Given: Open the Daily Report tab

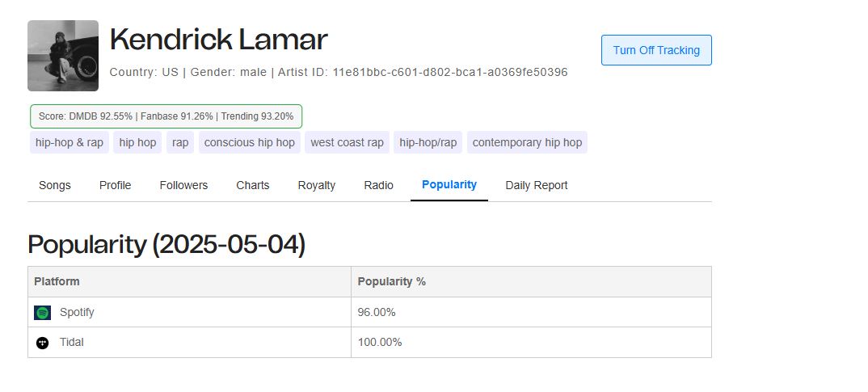Looking at the screenshot, I should click(x=537, y=185).
